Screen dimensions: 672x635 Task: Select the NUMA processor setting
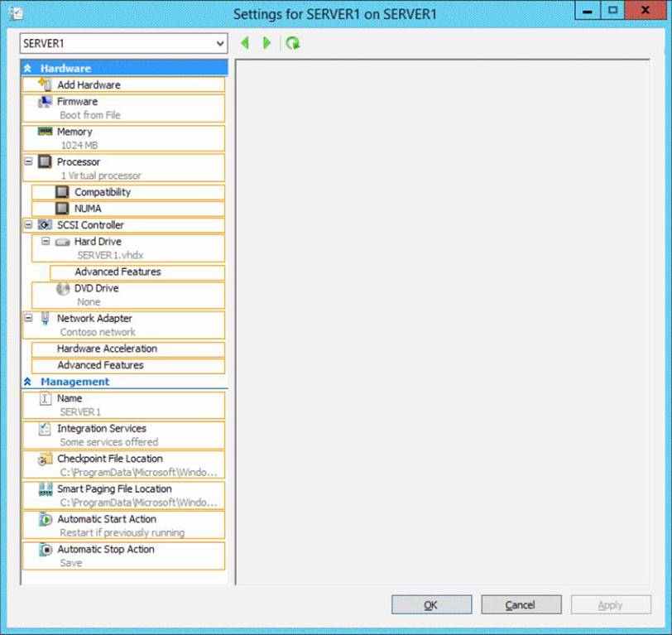coord(88,209)
